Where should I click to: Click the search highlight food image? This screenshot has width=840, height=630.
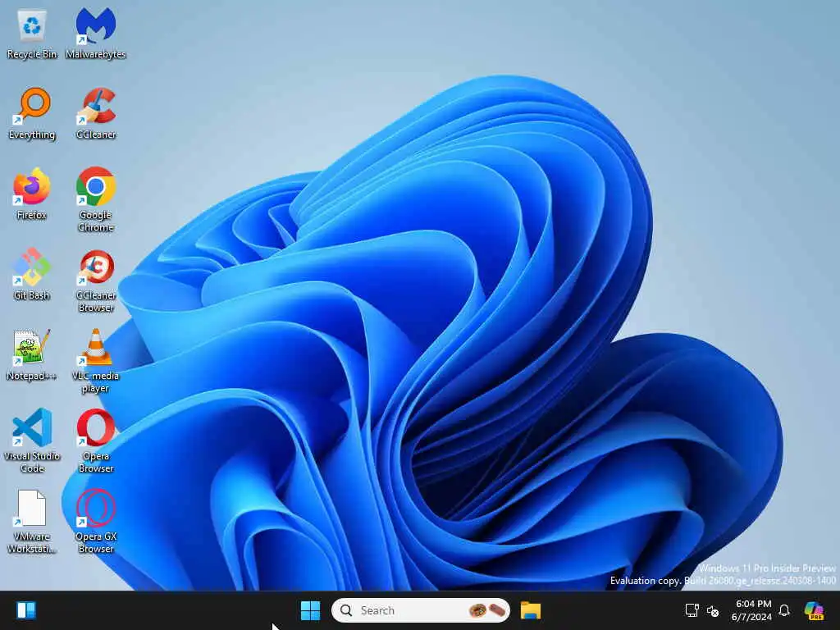(x=487, y=610)
